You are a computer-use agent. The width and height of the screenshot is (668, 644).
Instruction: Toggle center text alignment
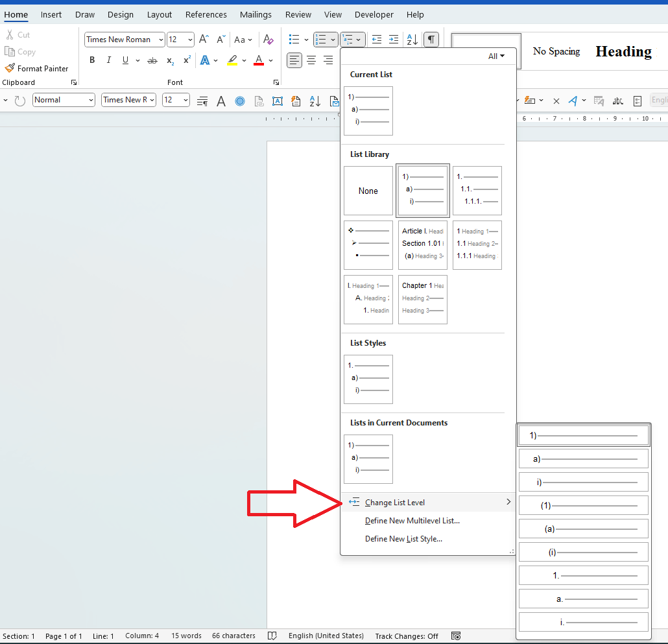pos(311,60)
